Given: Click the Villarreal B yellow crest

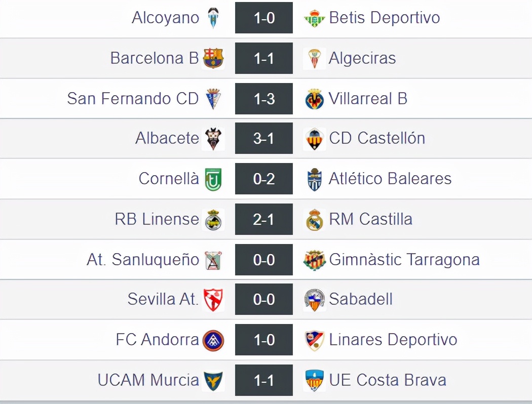Looking at the screenshot, I should 314,99.
